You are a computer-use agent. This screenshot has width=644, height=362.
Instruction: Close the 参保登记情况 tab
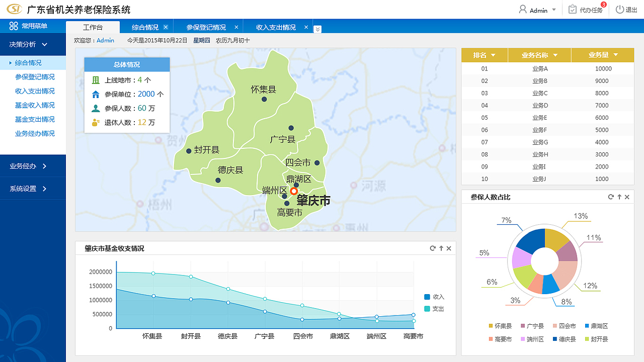[x=235, y=27]
